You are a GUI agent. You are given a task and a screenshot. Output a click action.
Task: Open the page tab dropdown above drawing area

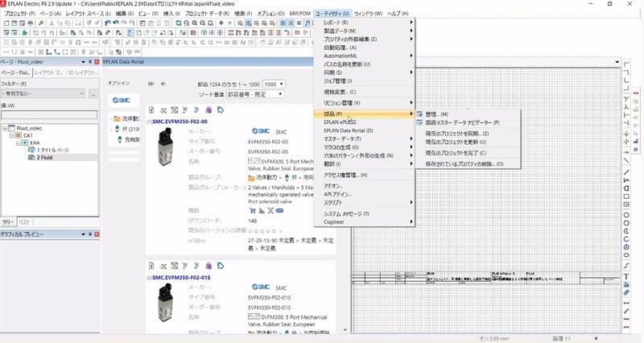(x=617, y=62)
